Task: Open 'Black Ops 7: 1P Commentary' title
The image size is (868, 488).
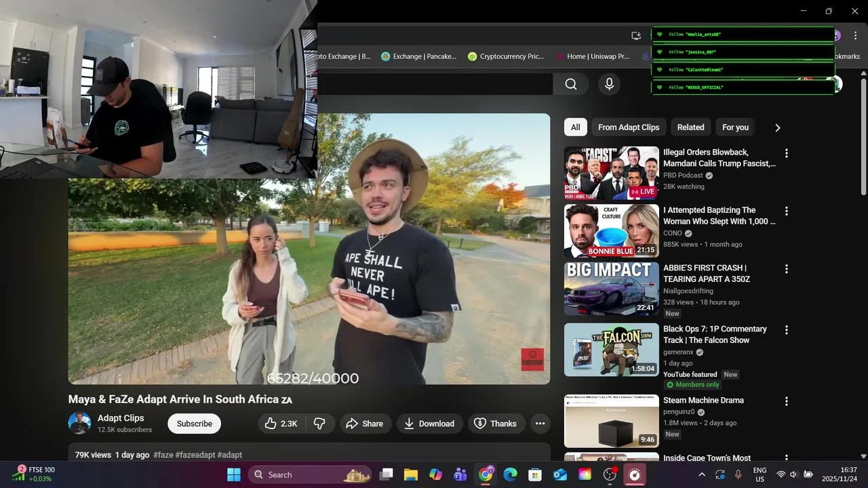Action: point(715,334)
